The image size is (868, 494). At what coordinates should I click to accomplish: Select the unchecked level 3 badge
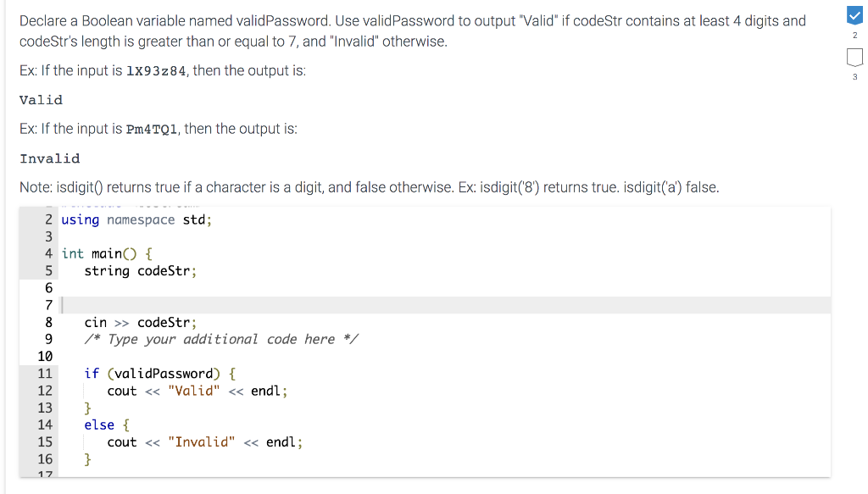point(854,57)
